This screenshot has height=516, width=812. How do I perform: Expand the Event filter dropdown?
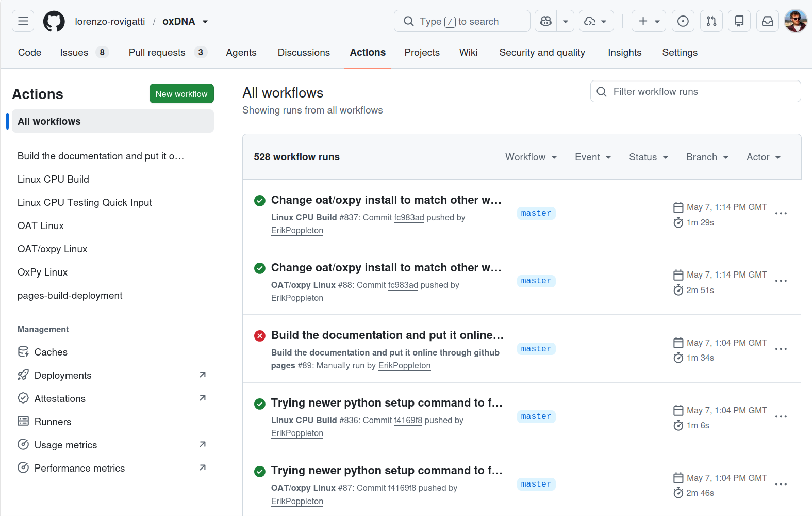point(593,157)
